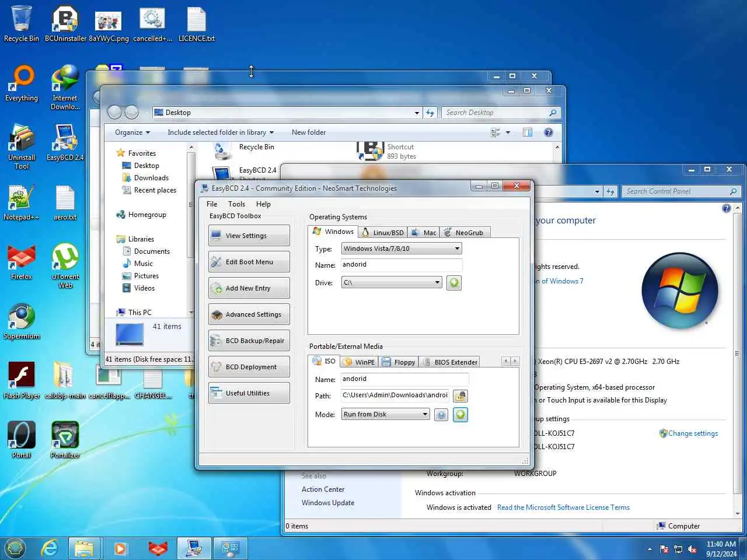Select the BCUninstaller desktop icon
The width and height of the screenshot is (747, 560).
tap(65, 24)
